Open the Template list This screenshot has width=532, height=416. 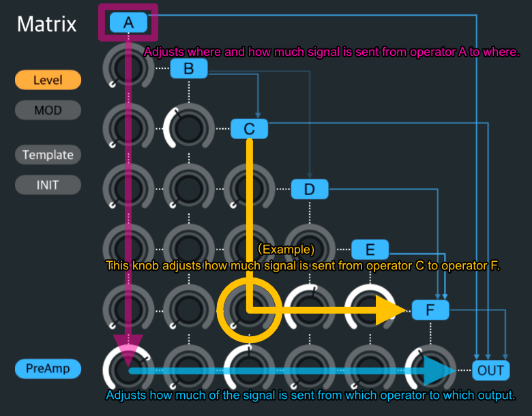[x=48, y=155]
